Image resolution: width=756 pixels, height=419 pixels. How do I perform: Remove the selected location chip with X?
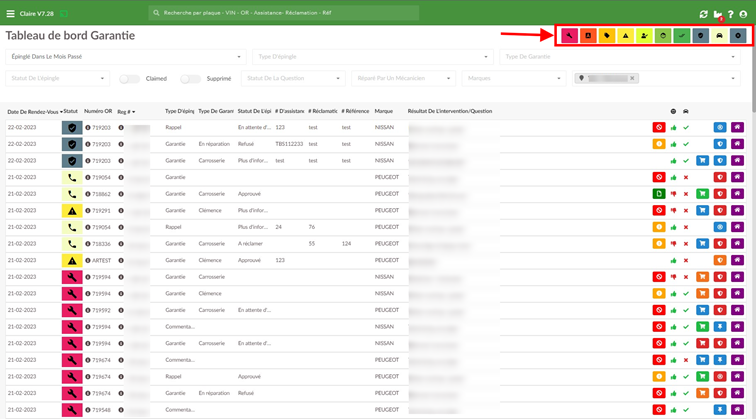[x=632, y=78]
